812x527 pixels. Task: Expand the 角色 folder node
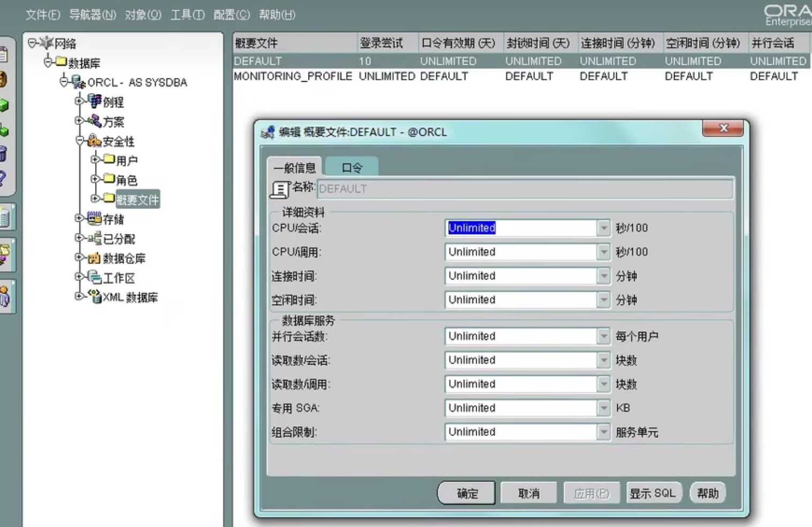(95, 179)
